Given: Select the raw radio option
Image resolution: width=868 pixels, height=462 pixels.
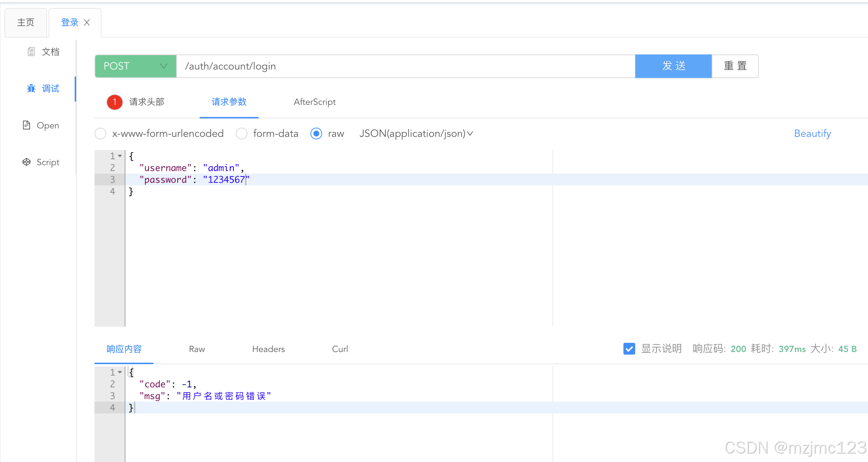Looking at the screenshot, I should [x=316, y=134].
